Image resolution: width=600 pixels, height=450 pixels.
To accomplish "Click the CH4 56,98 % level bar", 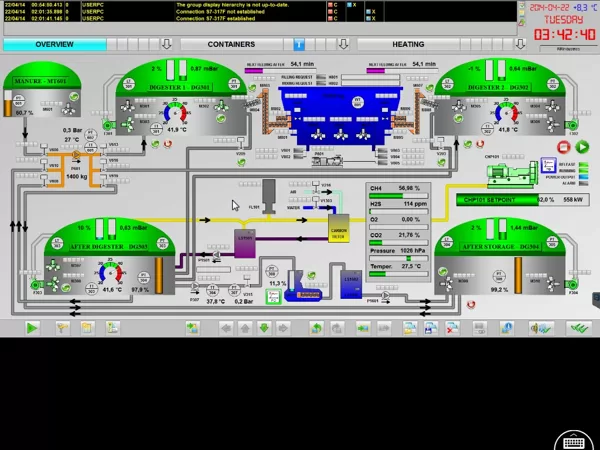I will pyautogui.click(x=398, y=196).
